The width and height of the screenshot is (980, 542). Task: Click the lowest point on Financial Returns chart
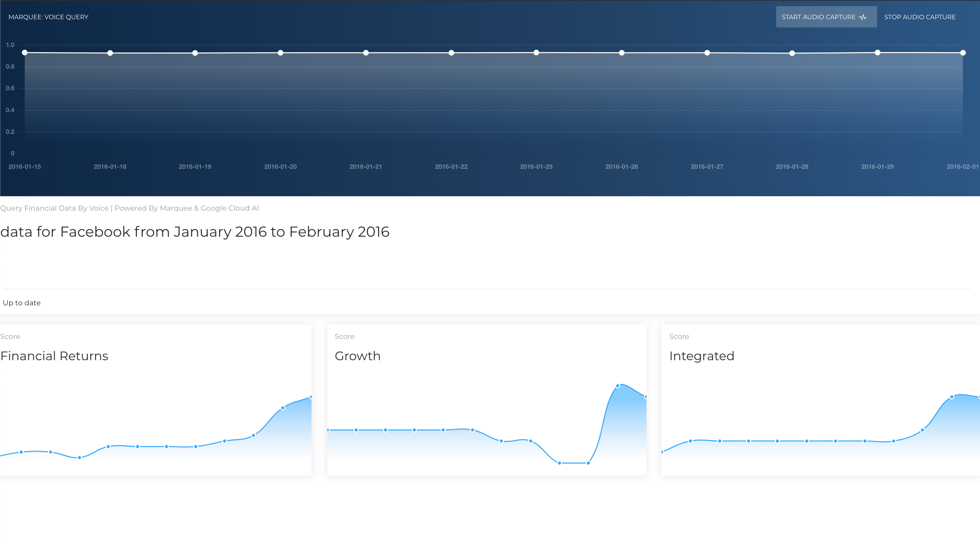tap(79, 458)
